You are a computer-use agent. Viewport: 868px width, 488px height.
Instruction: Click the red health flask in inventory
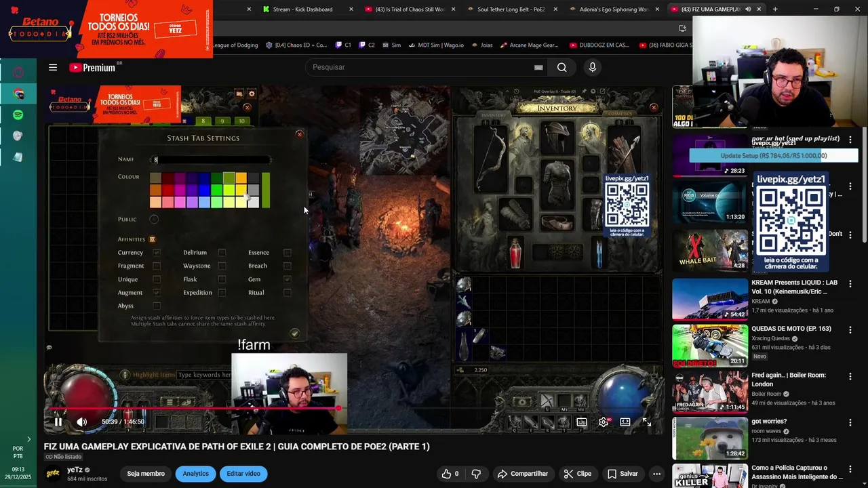(516, 253)
